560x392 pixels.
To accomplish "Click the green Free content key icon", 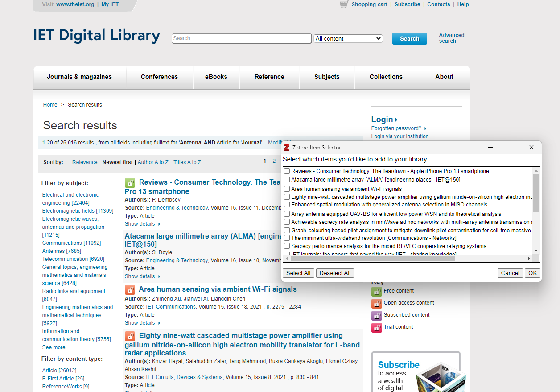I will tap(377, 292).
